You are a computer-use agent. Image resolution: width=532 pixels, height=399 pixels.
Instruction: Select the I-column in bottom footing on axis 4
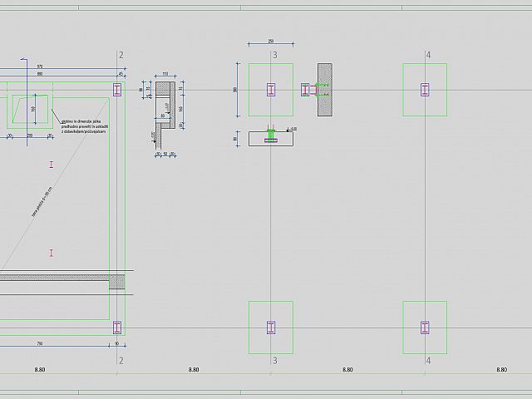425,328
